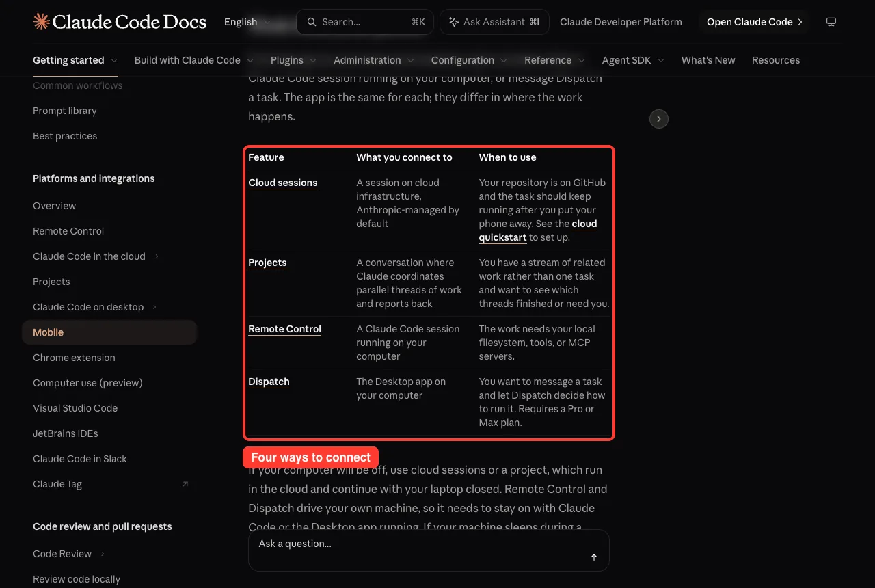Viewport: 875px width, 588px height.
Task: Click the cloud quickstart link
Action: [538, 230]
